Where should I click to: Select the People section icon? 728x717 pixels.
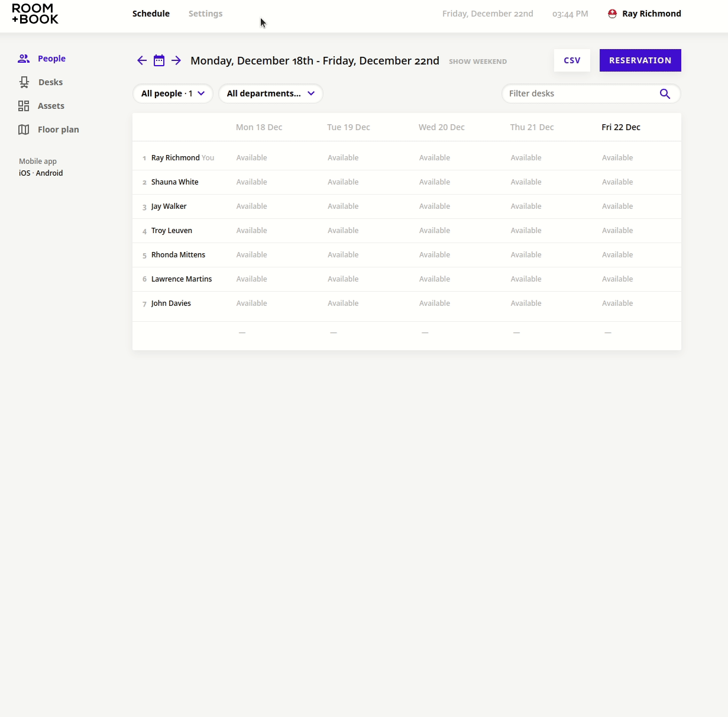[x=24, y=58]
